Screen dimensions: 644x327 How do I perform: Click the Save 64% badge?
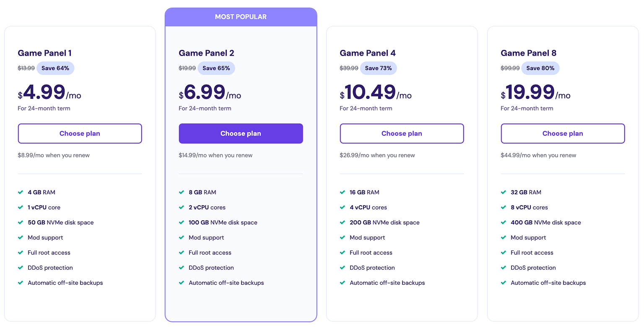(x=55, y=68)
